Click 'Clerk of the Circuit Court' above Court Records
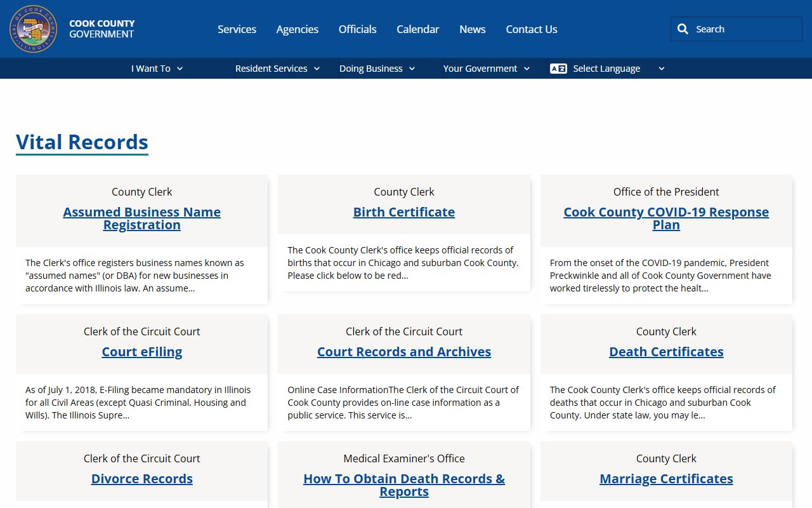 click(404, 331)
